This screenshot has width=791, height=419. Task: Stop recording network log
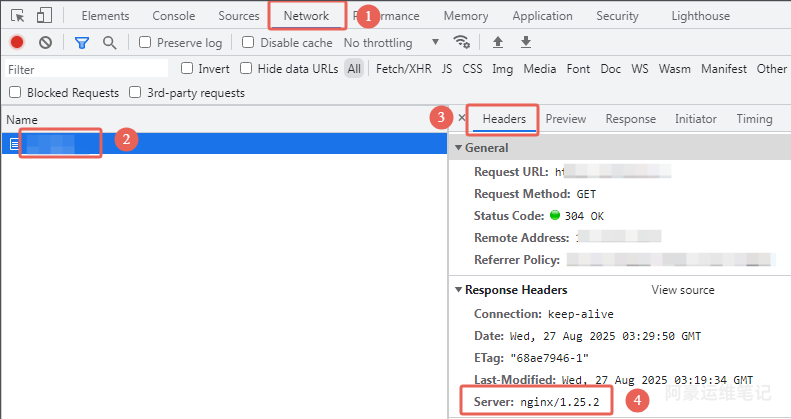(17, 43)
